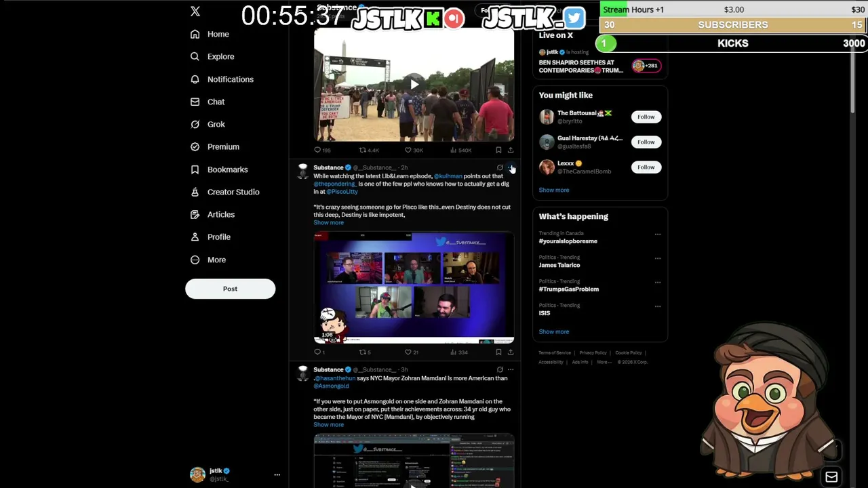
Task: Expand the More menu in the sidebar
Action: (x=208, y=260)
